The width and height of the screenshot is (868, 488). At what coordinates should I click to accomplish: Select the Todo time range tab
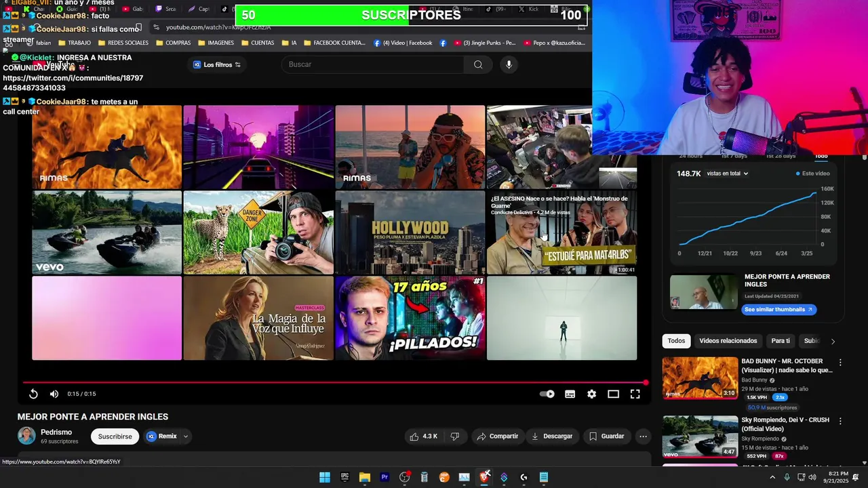click(x=821, y=157)
